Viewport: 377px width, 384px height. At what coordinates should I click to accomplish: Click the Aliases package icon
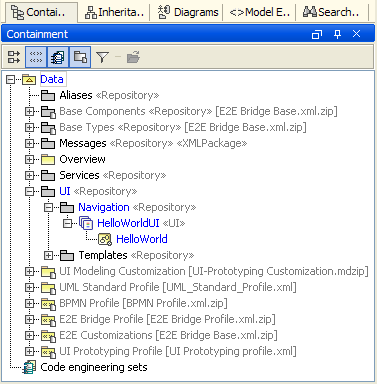(48, 96)
